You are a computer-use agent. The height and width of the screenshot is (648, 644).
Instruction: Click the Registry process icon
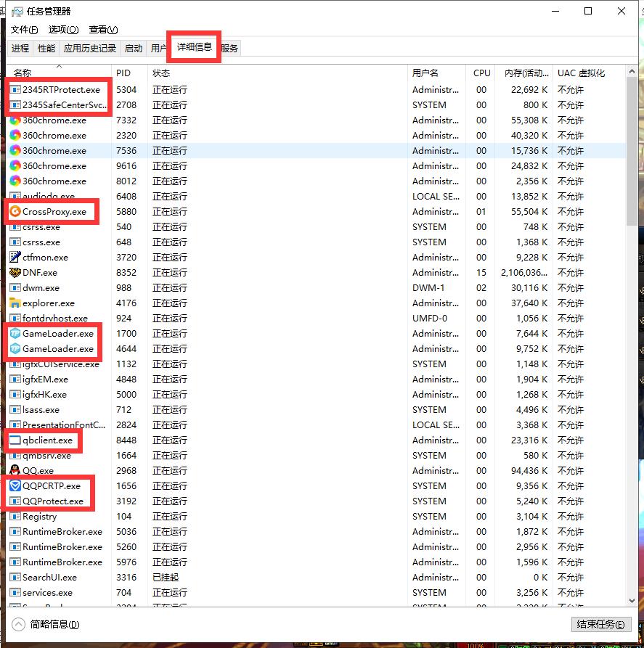tap(15, 516)
